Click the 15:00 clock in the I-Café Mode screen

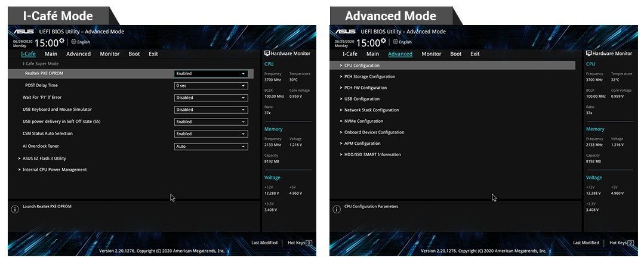click(46, 43)
